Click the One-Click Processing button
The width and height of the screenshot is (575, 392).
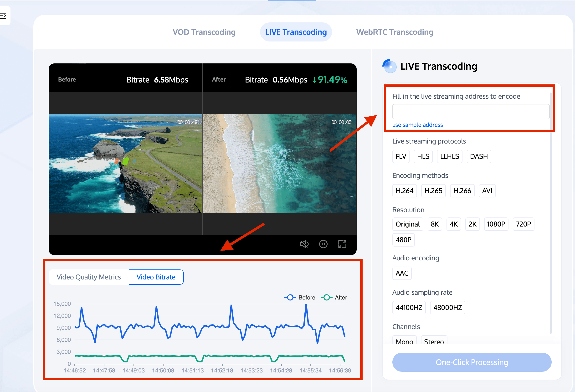(x=472, y=362)
